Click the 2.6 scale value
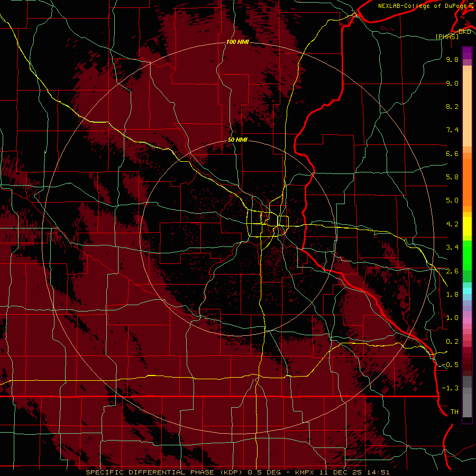The height and width of the screenshot is (476, 476). (x=452, y=271)
